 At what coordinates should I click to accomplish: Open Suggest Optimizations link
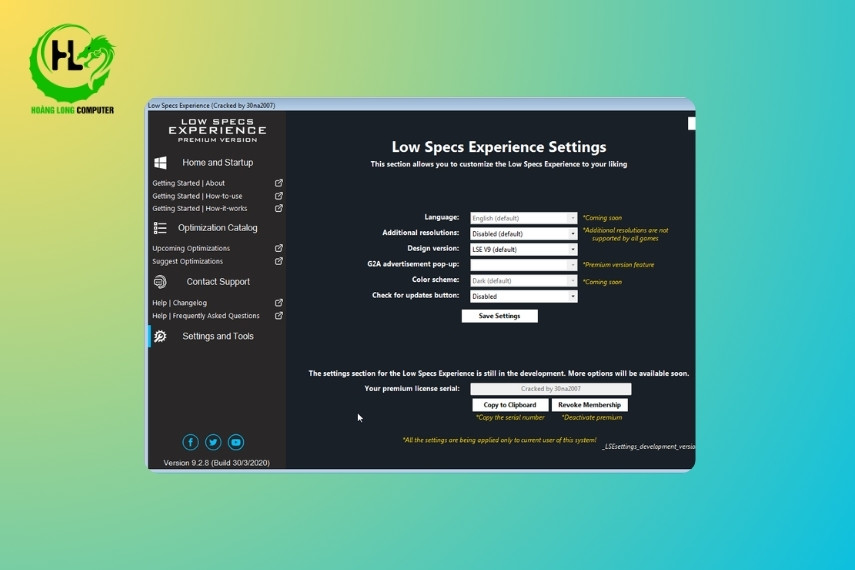[x=187, y=261]
